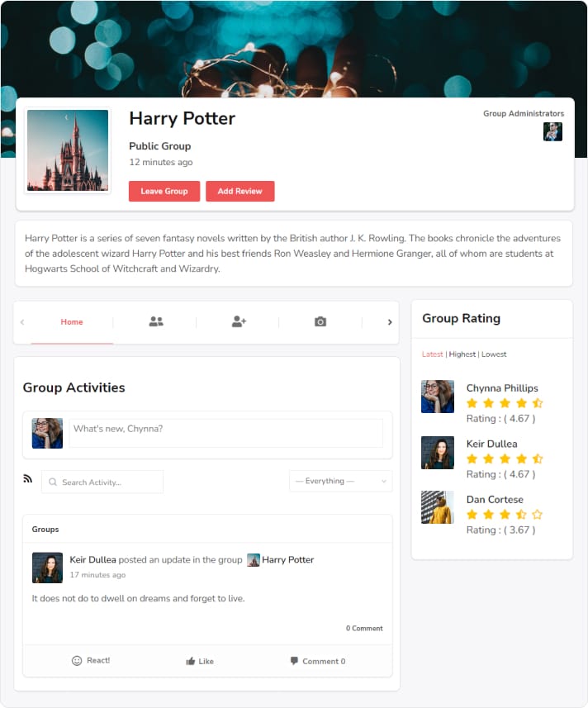Click the Leave Group button
This screenshot has height=708, width=588.
tap(164, 192)
